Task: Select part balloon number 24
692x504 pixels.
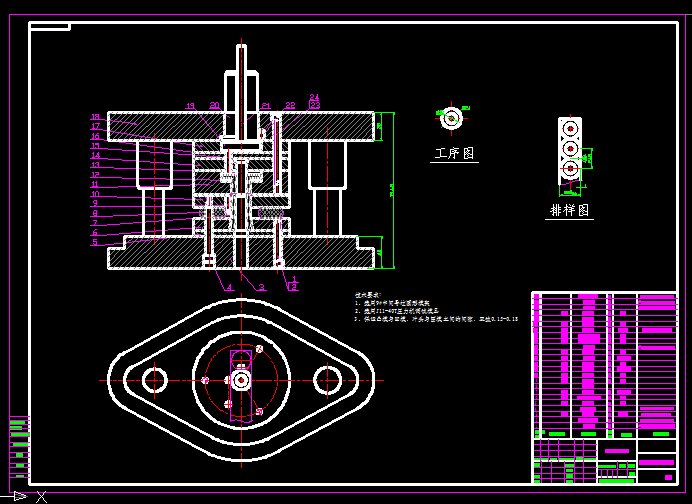Action: click(314, 97)
